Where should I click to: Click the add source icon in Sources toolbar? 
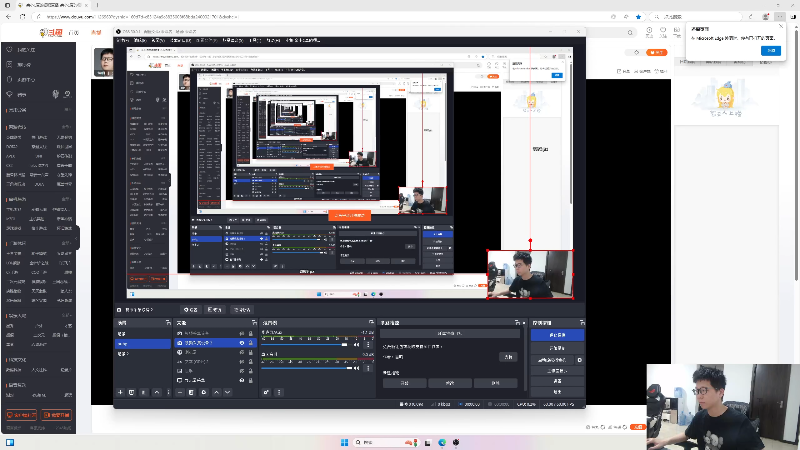(x=180, y=392)
